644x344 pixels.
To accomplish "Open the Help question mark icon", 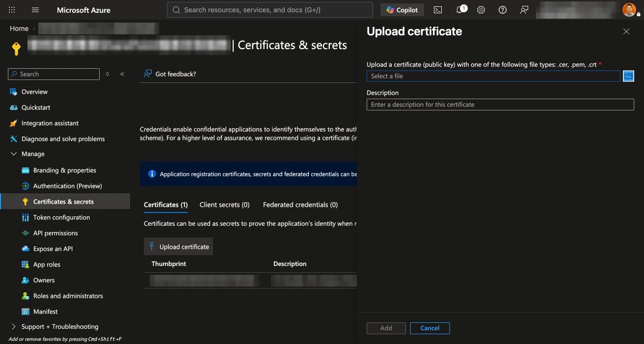I will pos(503,10).
